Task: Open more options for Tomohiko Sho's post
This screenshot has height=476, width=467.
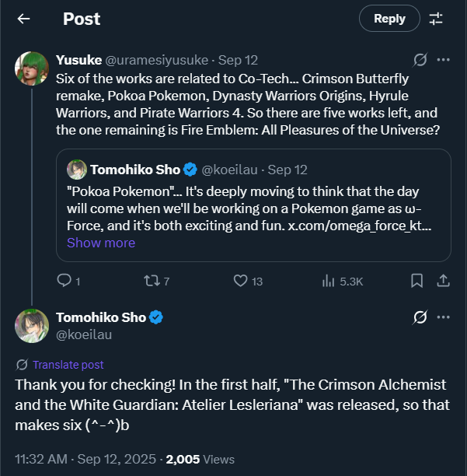Action: (443, 317)
